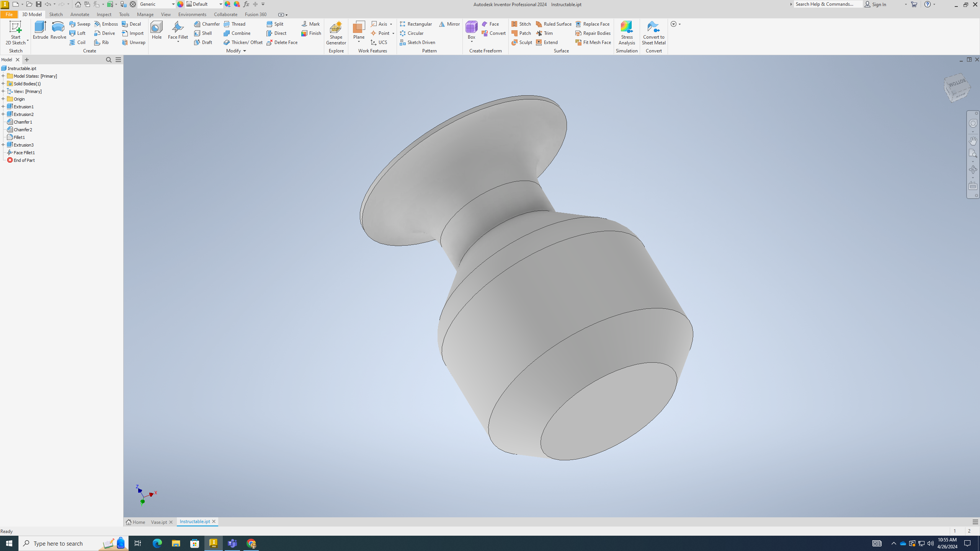Viewport: 980px width, 551px height.
Task: Select the Rectangular pattern tool
Action: coord(416,24)
